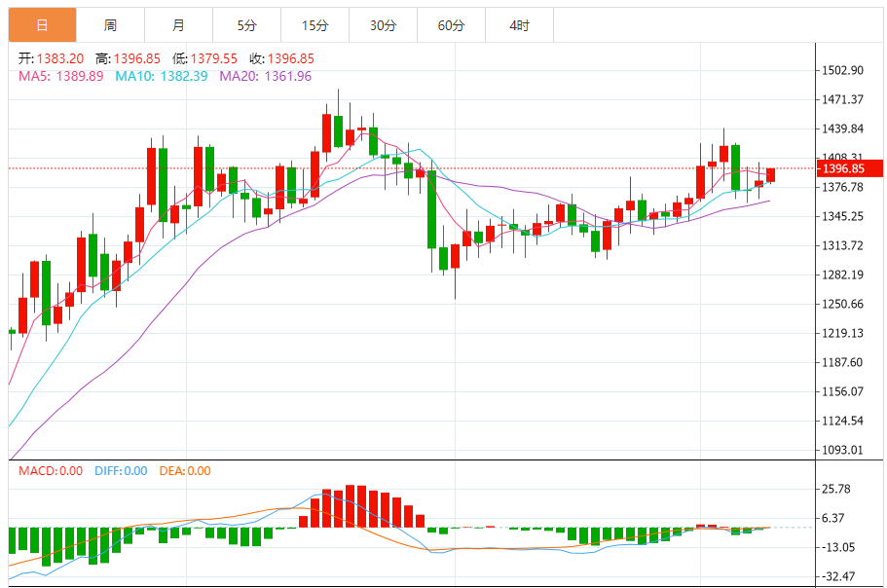887x588 pixels.
Task: Click the 1502.90 price axis label
Action: click(x=842, y=71)
